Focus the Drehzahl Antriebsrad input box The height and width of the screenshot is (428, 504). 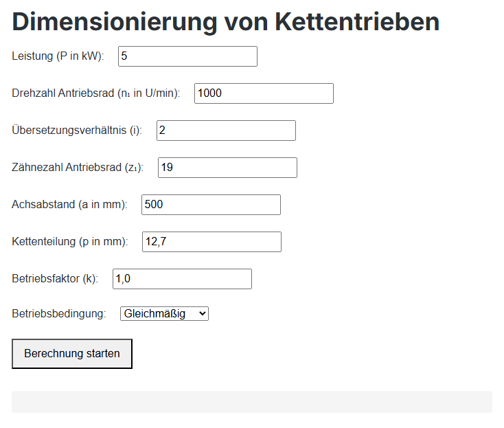pyautogui.click(x=264, y=93)
